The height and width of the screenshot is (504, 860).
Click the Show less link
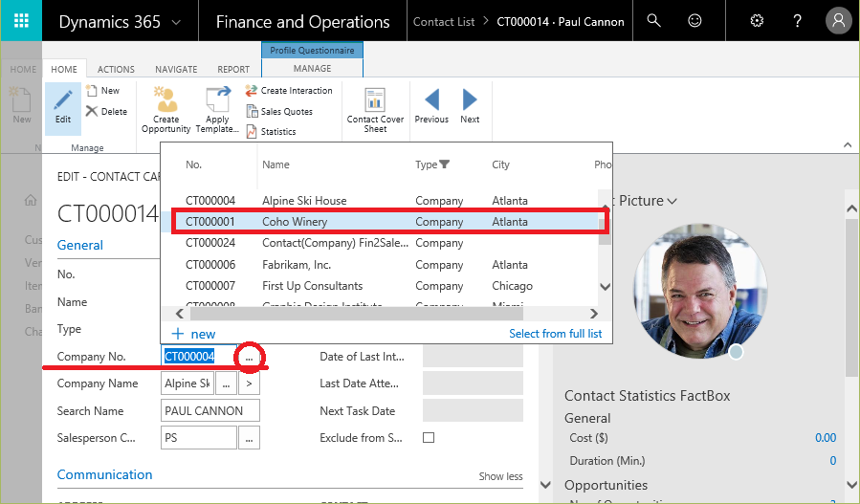coord(500,476)
